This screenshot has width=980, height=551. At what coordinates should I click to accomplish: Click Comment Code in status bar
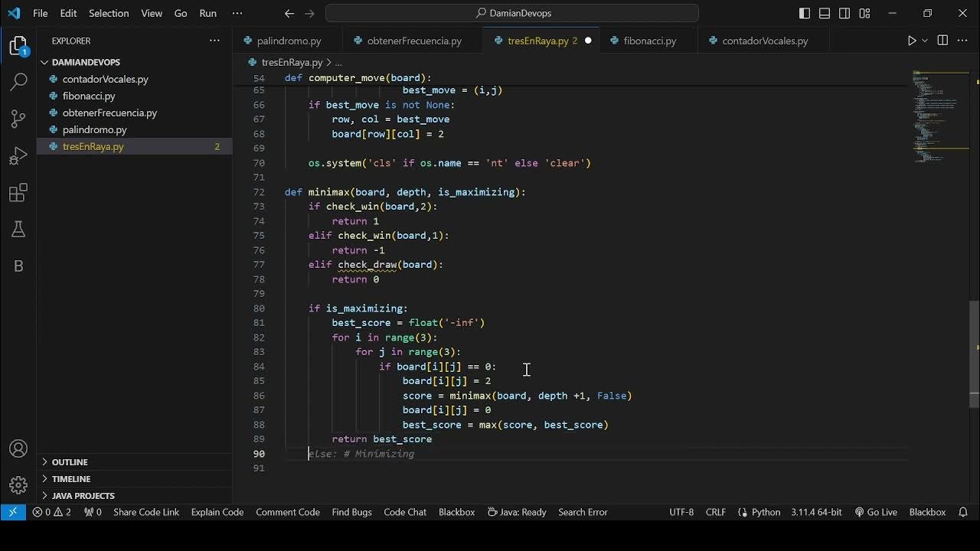[288, 512]
